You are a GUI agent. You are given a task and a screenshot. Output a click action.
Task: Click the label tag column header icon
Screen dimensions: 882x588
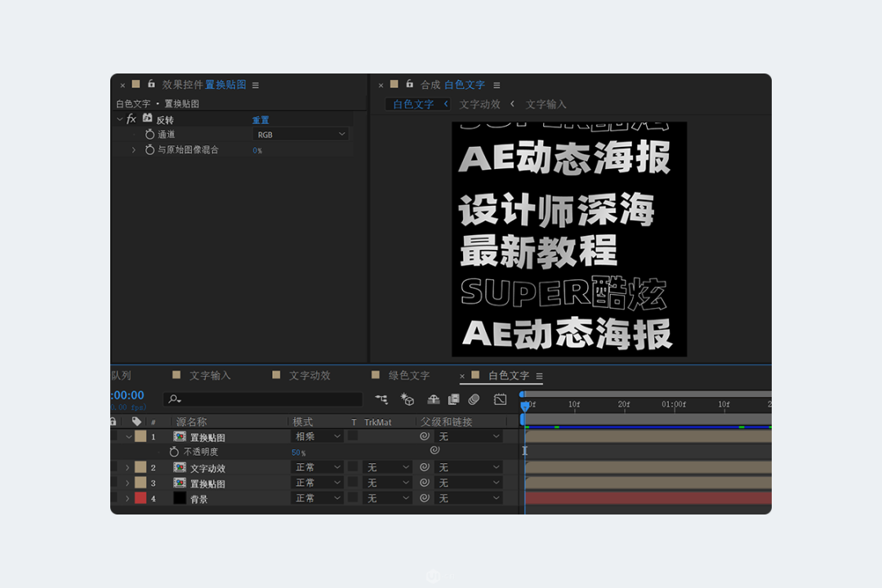click(136, 421)
